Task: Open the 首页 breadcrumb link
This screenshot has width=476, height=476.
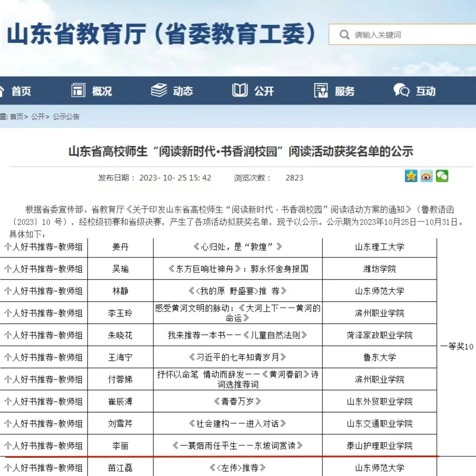Action: pos(17,117)
